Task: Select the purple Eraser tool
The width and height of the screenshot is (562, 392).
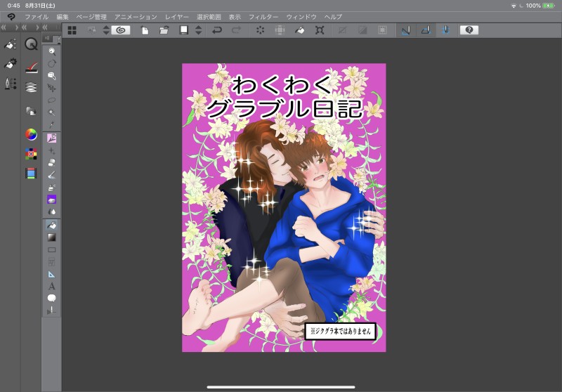Action: [52, 200]
